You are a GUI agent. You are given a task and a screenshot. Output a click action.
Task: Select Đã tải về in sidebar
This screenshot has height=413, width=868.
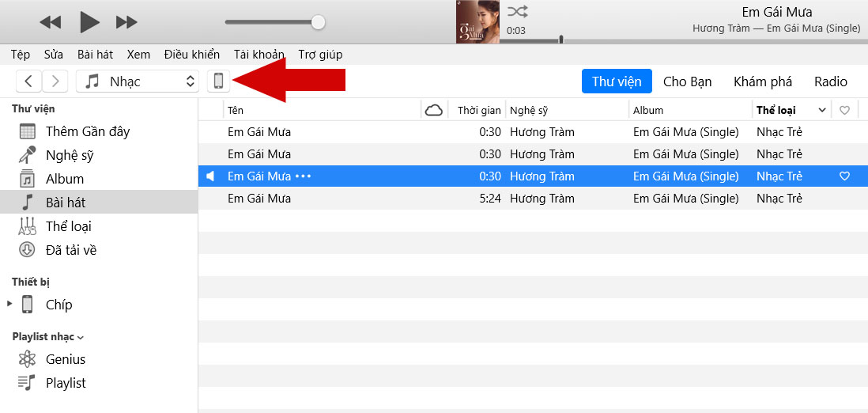[71, 250]
